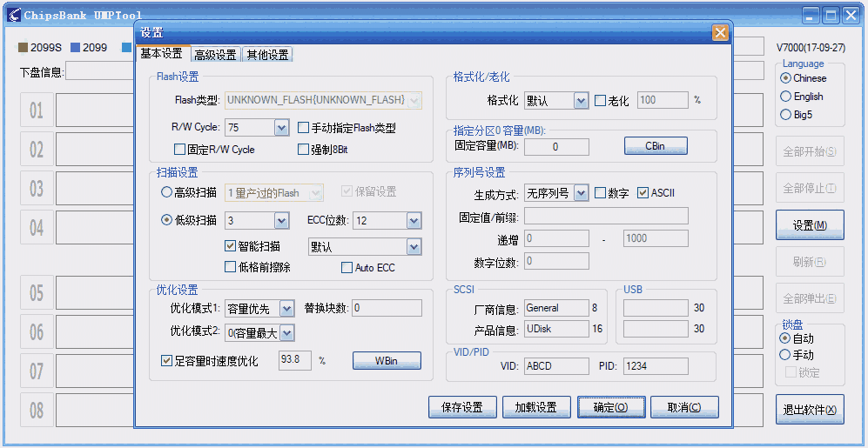Open the 优化模式1 dropdown
Image resolution: width=868 pixels, height=448 pixels.
[x=286, y=308]
